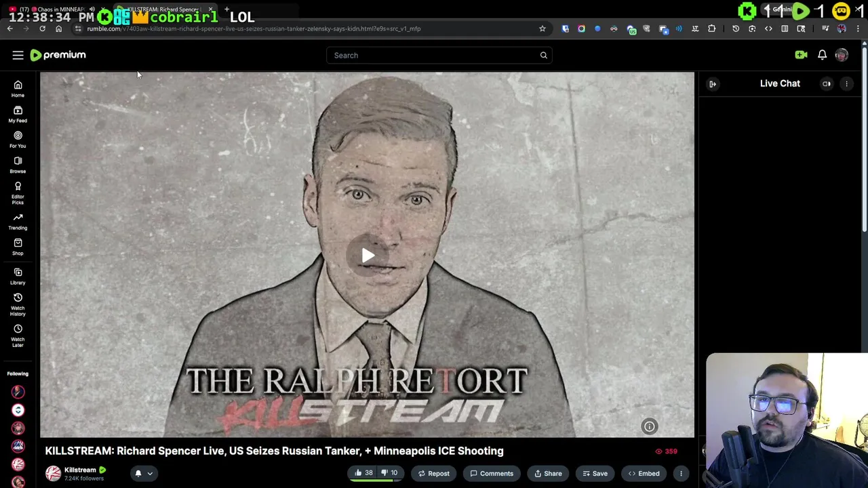Open the user profile avatar menu
The height and width of the screenshot is (488, 868).
pos(842,55)
